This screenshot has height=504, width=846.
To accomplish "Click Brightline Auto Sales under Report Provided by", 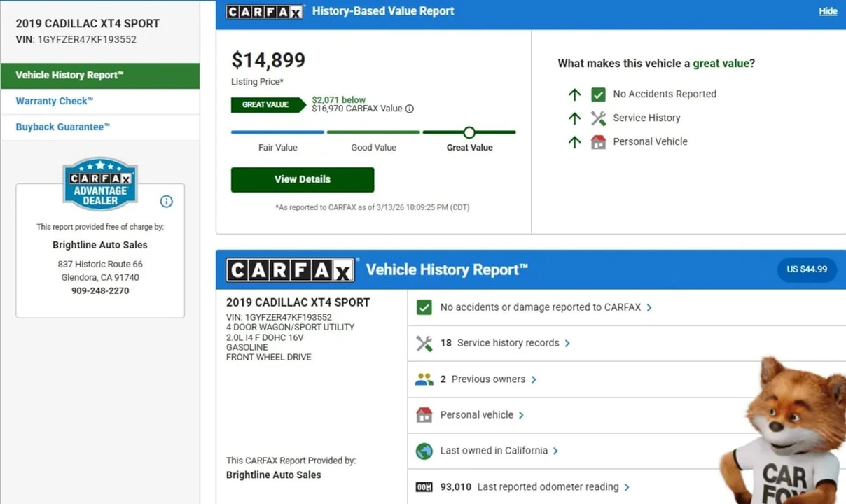I will point(274,475).
